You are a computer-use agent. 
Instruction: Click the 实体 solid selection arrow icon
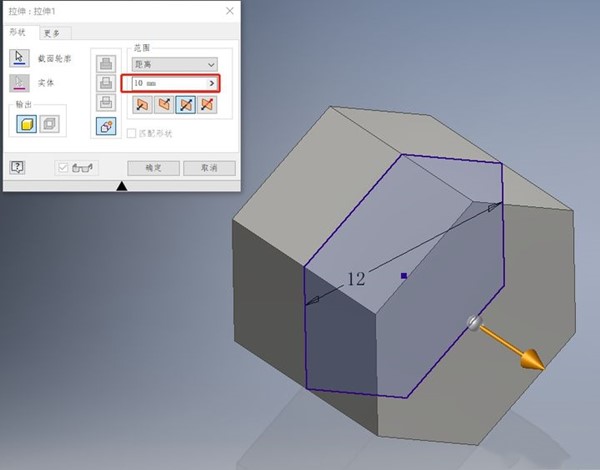(x=19, y=83)
